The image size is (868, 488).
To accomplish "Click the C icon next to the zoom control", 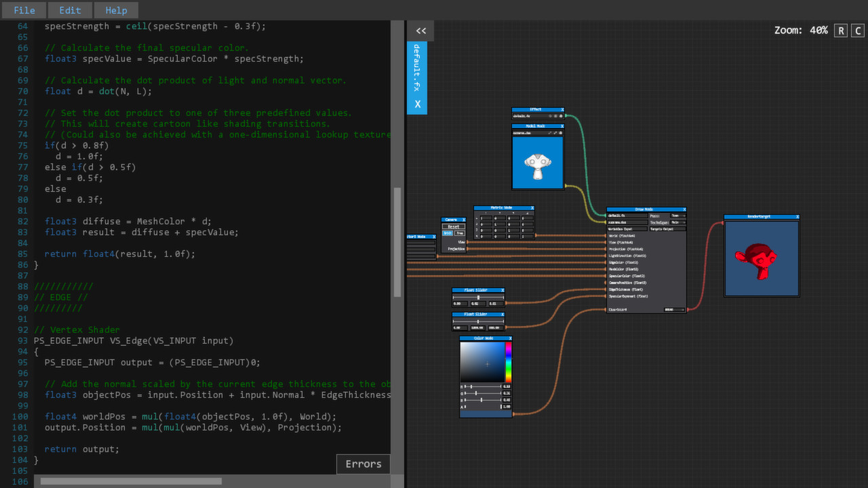I will (857, 30).
